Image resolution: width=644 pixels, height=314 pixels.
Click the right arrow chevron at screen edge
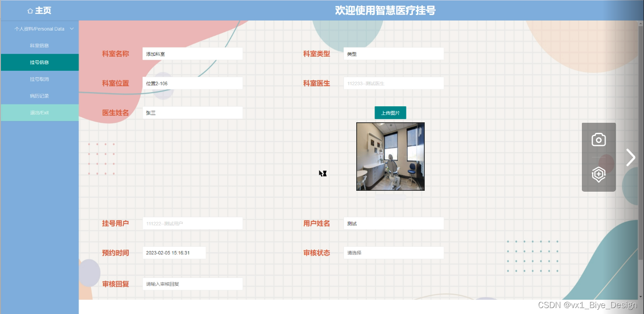point(631,157)
